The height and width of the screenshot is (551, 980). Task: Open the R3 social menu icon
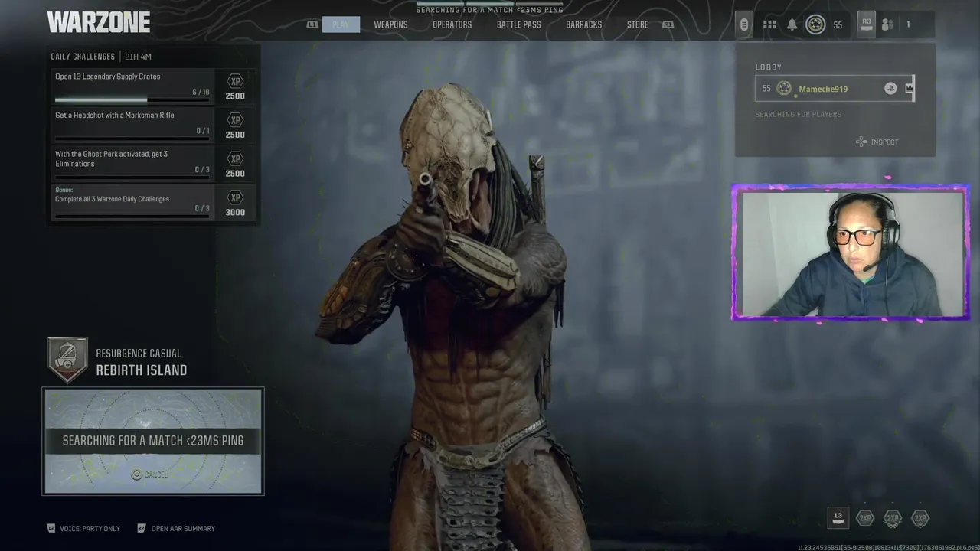click(866, 24)
